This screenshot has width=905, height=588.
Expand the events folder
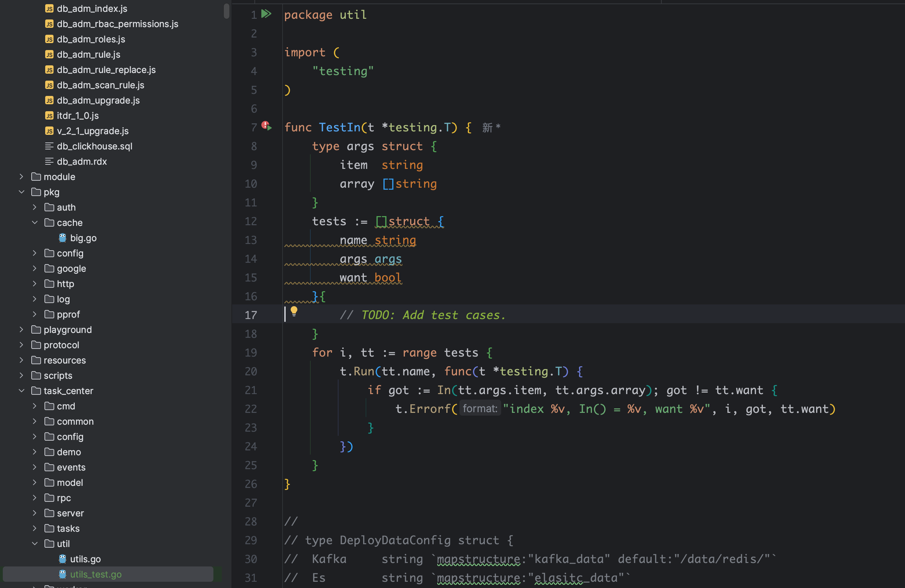click(x=35, y=467)
